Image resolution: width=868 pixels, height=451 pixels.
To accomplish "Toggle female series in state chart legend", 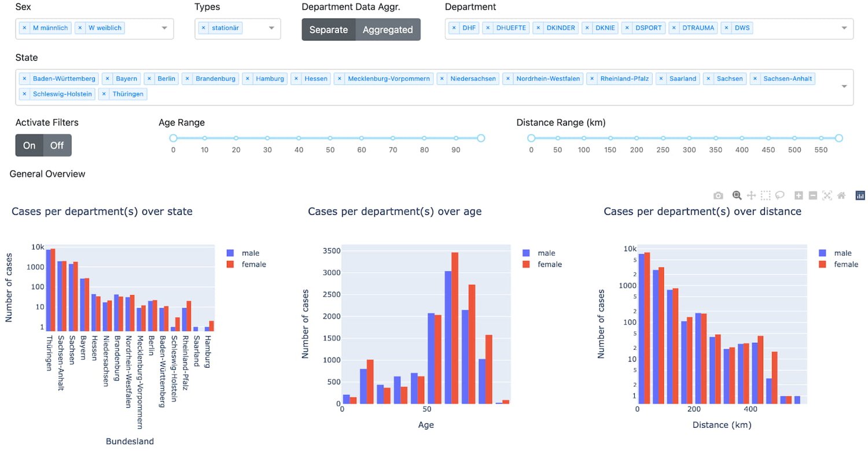I will point(248,264).
